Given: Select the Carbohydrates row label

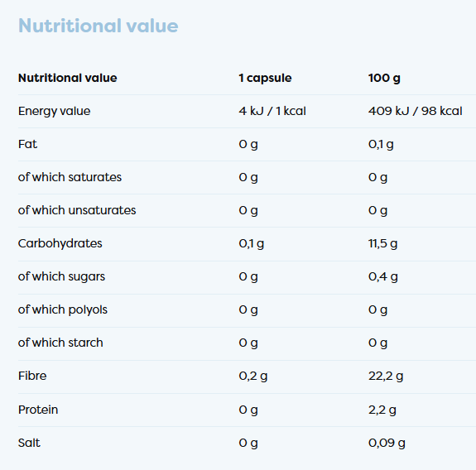Looking at the screenshot, I should click(60, 243).
